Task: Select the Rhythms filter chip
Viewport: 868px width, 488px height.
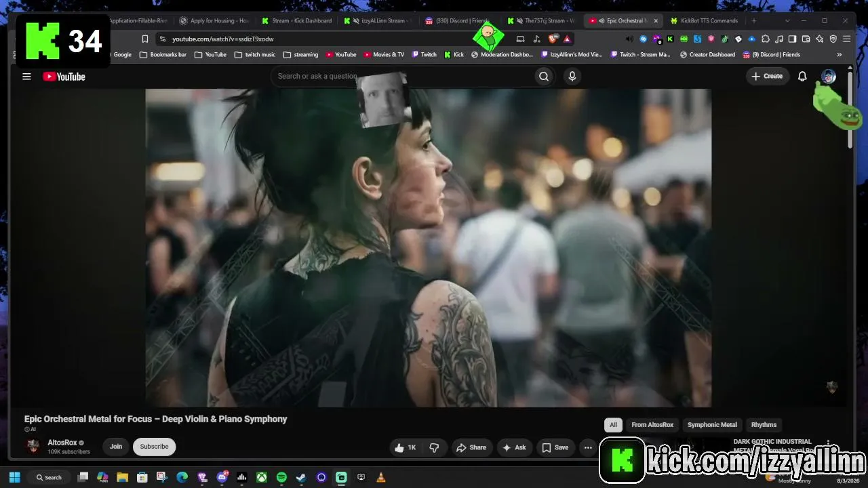Action: coord(764,425)
